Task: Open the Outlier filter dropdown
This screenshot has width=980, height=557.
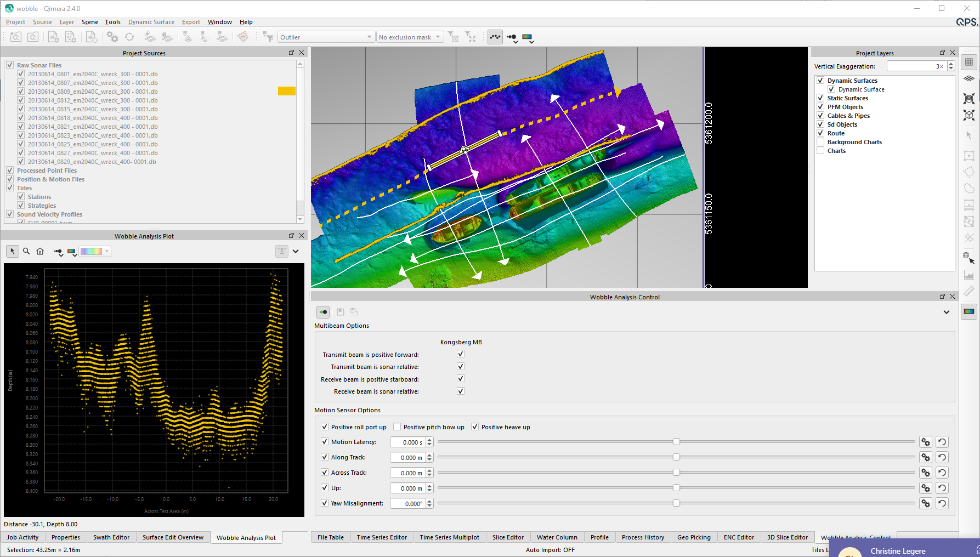Action: tap(326, 37)
